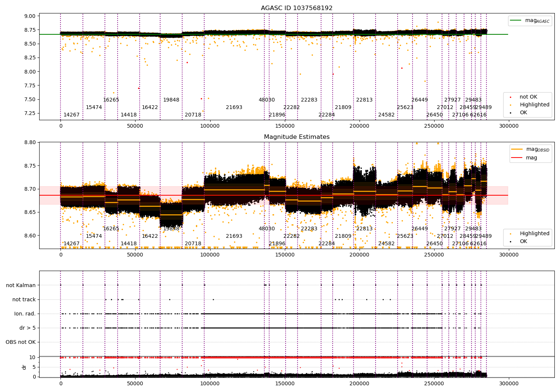Click OBSID label "22284" in middle plot
Screen dimensions: 560x392
tap(327, 244)
